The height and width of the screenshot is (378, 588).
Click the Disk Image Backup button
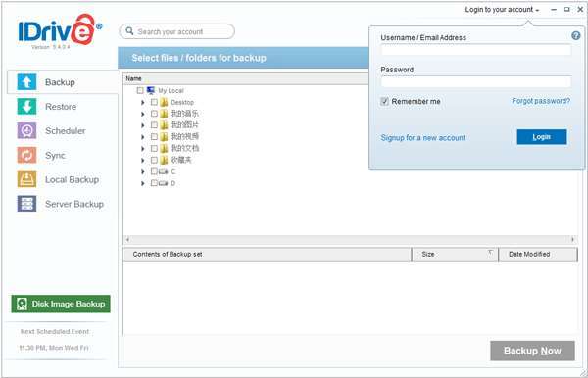61,304
